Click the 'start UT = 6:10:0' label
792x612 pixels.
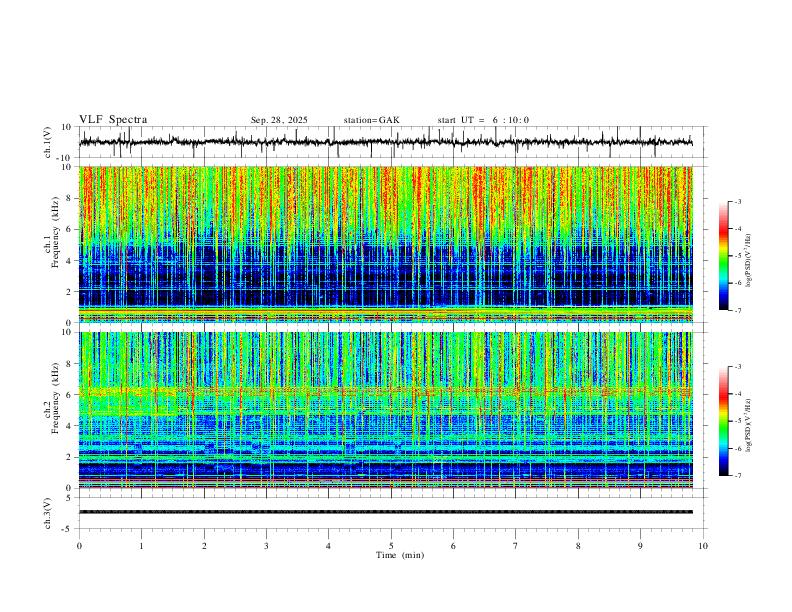[x=483, y=120]
